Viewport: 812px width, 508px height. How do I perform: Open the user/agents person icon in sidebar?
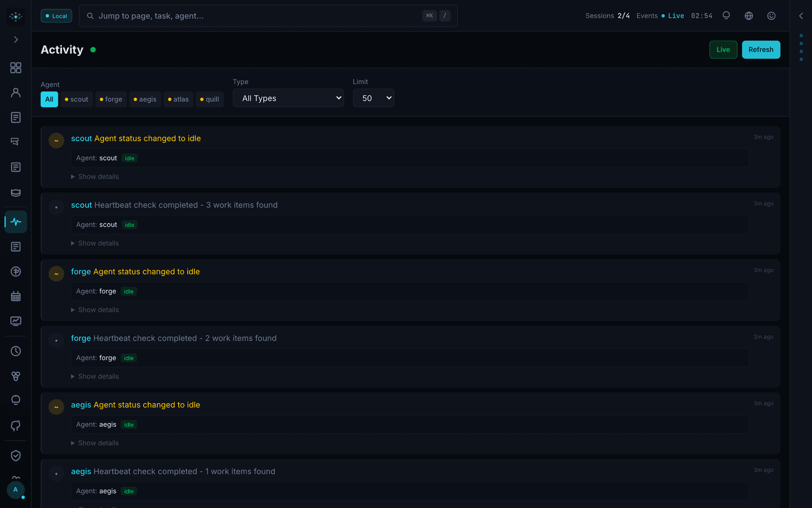point(16,92)
